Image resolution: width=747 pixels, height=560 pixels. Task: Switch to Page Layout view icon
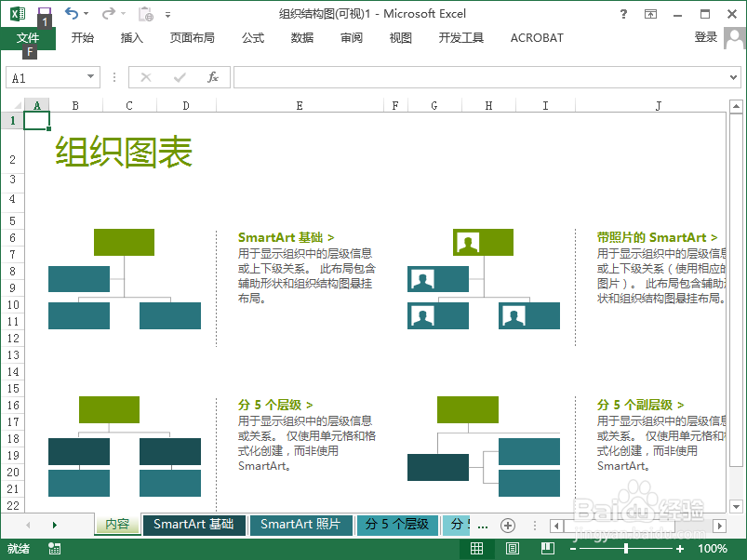click(513, 549)
